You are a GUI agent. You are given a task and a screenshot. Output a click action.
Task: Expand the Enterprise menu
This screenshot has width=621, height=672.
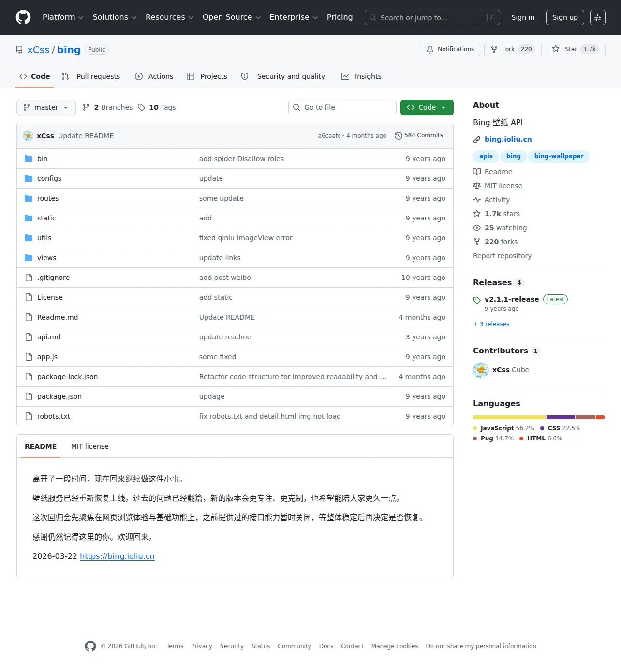(294, 17)
